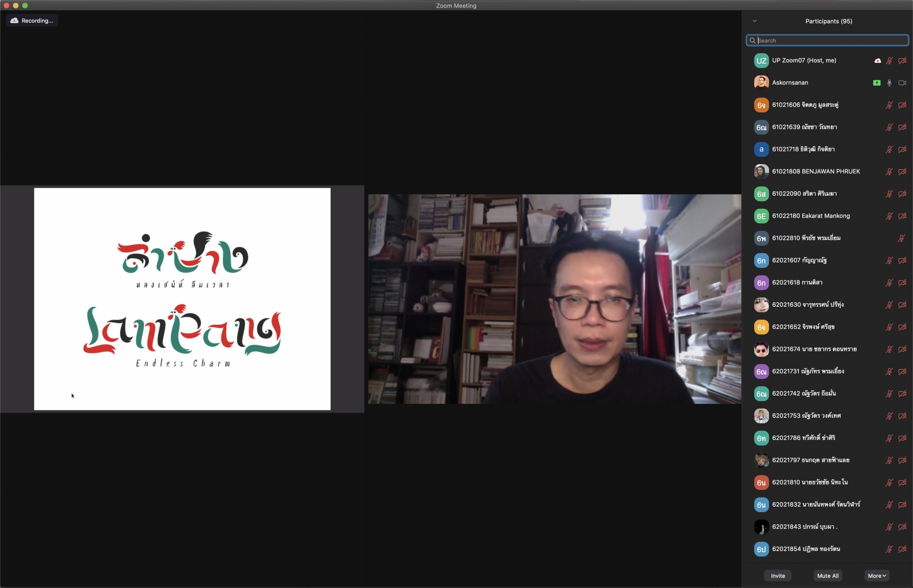Select the row for participant 62021854
Viewport: 913px width, 588px height.
(827, 549)
